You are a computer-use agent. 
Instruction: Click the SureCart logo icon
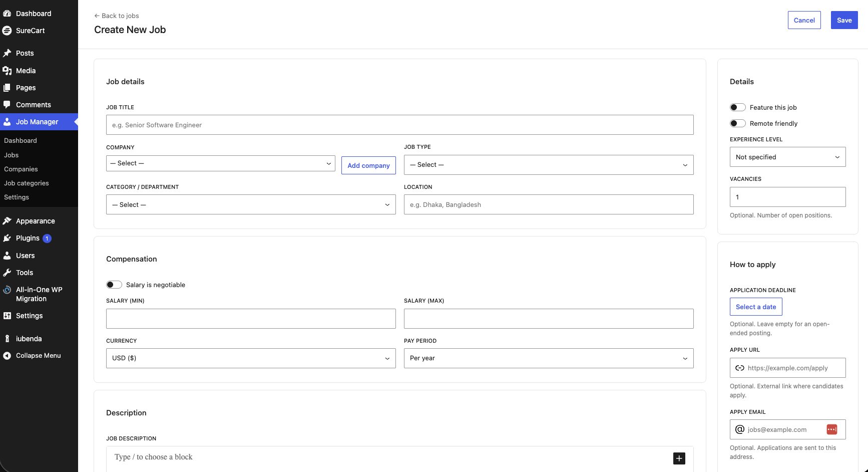click(7, 31)
